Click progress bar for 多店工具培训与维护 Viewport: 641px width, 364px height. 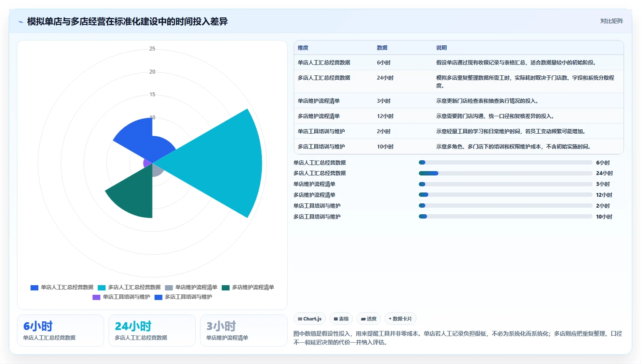click(x=505, y=216)
